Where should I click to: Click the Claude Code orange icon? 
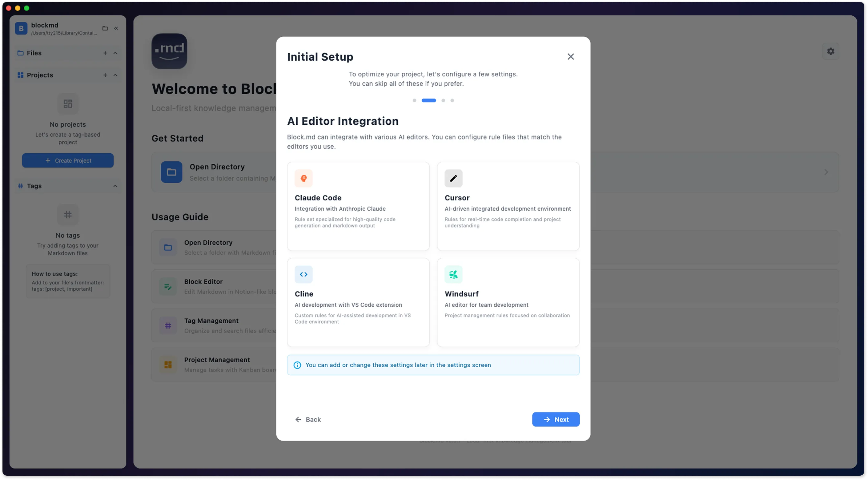(x=303, y=178)
